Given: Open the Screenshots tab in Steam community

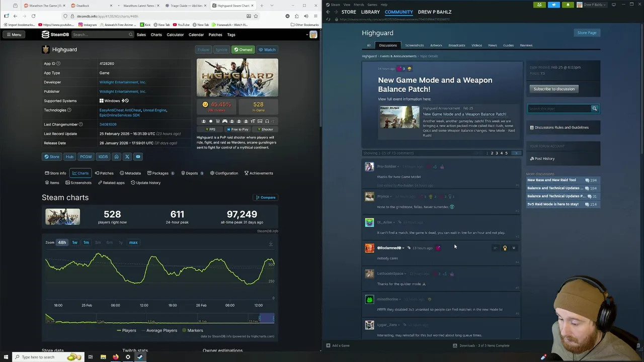Looking at the screenshot, I should pyautogui.click(x=415, y=45).
